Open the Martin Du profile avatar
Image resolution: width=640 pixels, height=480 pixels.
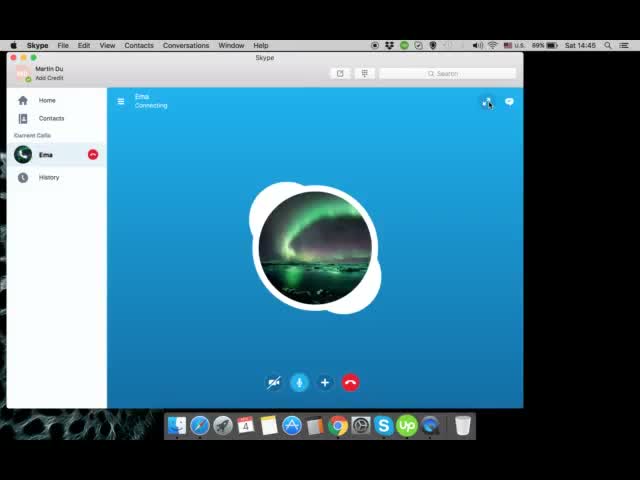click(x=22, y=73)
